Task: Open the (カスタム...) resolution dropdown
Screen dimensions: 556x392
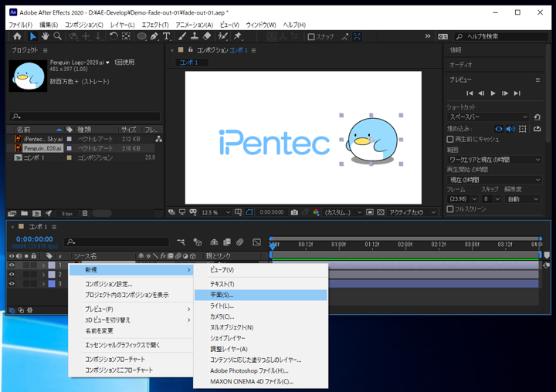Action: tap(343, 212)
